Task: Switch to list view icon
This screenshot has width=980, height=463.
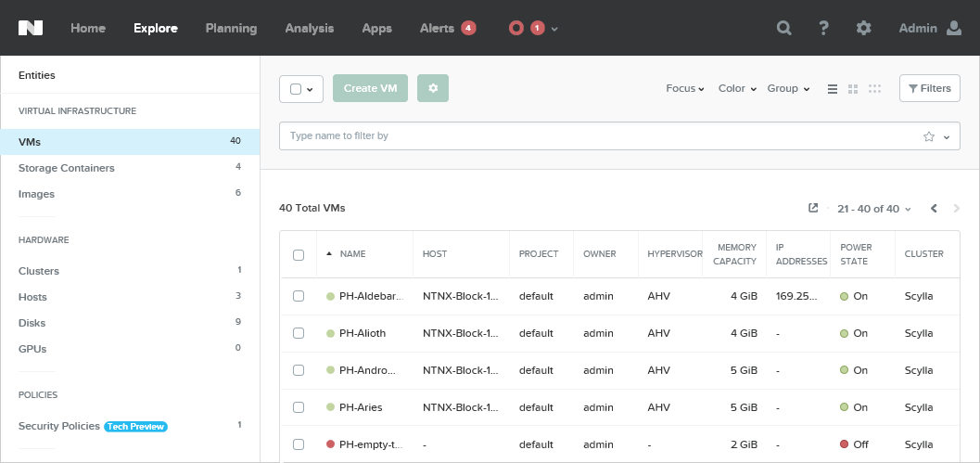Action: (x=833, y=89)
